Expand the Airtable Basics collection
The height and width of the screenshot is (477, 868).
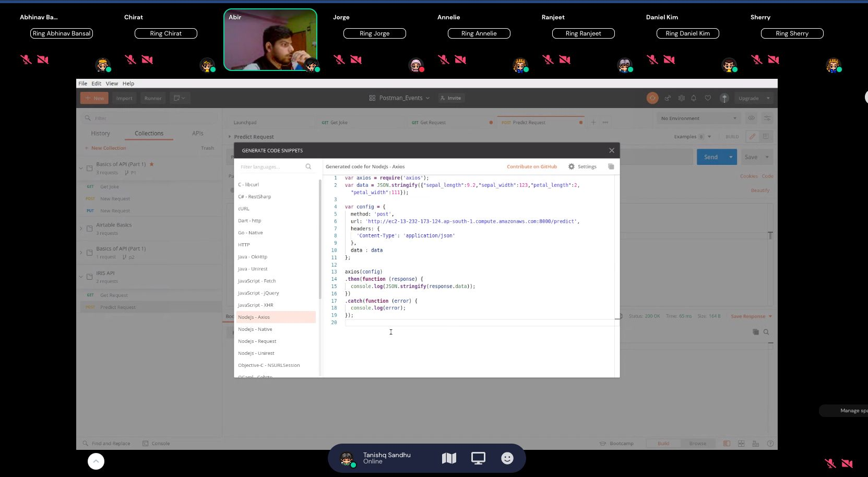click(x=81, y=229)
